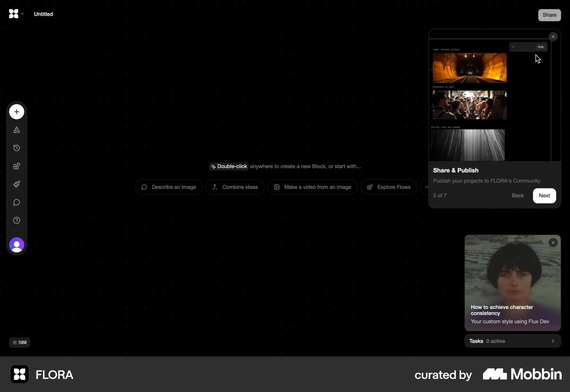Open the chat feedback icon in the sidebar
Screen dimensions: 570x392
[16, 203]
